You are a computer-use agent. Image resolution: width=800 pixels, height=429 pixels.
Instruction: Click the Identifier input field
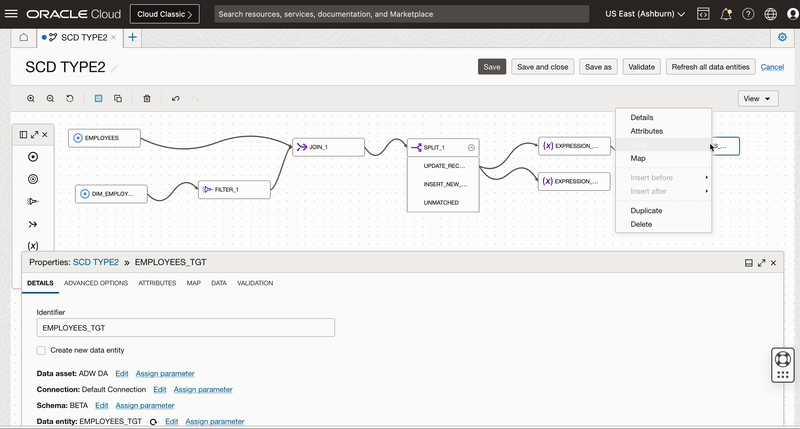[186, 328]
